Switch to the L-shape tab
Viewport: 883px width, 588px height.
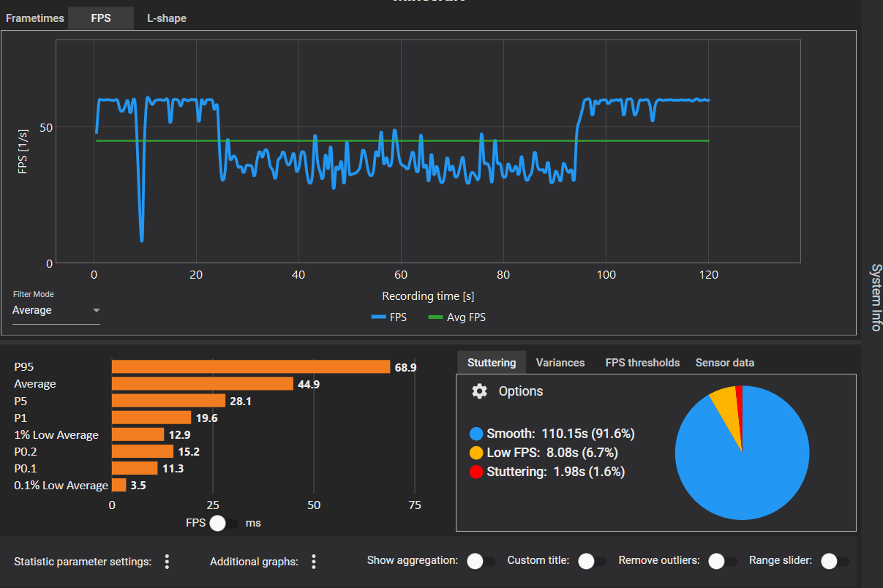point(167,18)
